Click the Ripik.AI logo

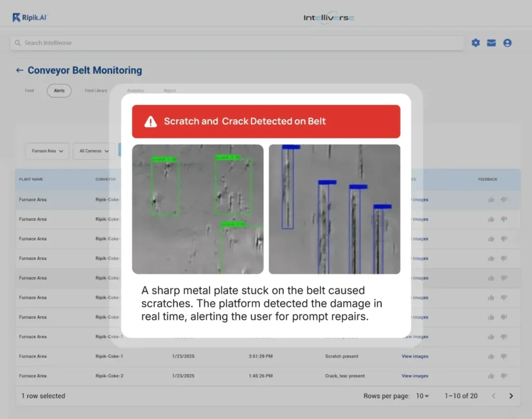click(29, 16)
